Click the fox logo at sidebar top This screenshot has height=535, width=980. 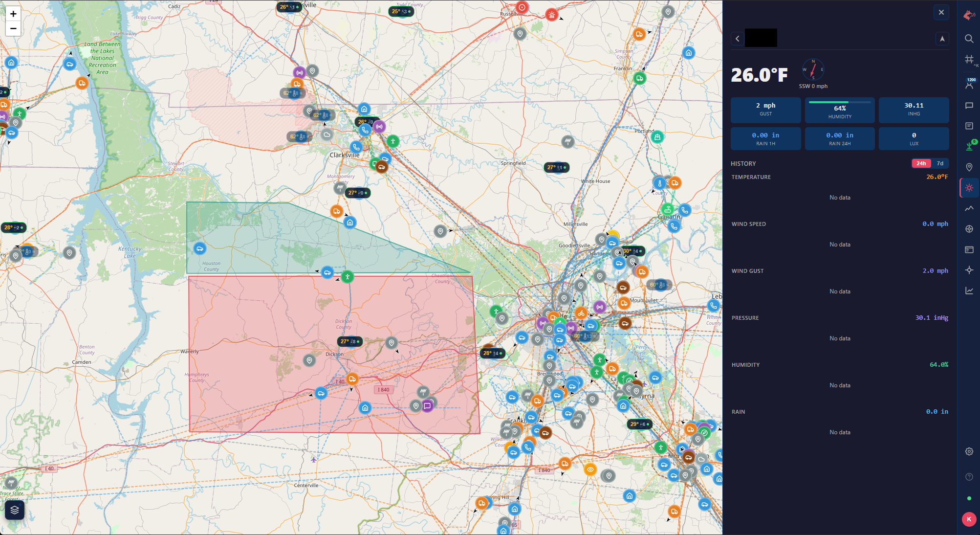[969, 15]
